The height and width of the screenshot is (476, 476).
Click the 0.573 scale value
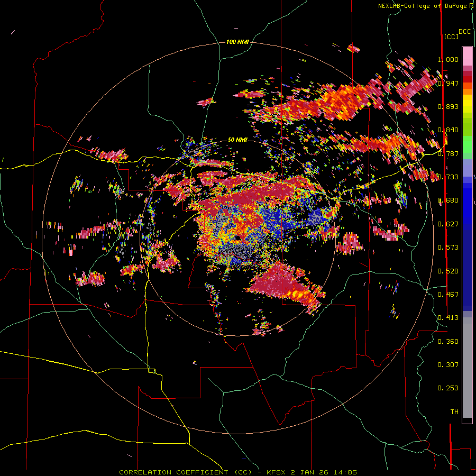(448, 247)
